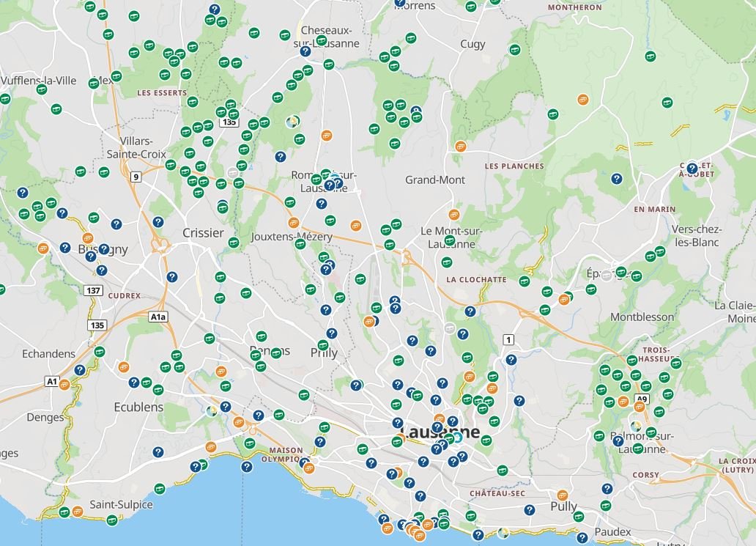756x546 pixels.
Task: Open orange marker on the A9 road shield
Action: 640,407
